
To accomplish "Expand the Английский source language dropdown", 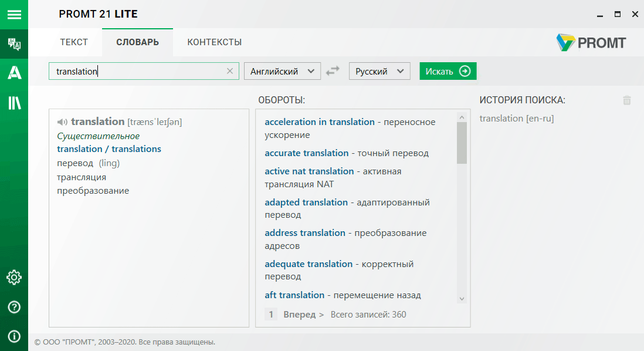I will [x=282, y=71].
